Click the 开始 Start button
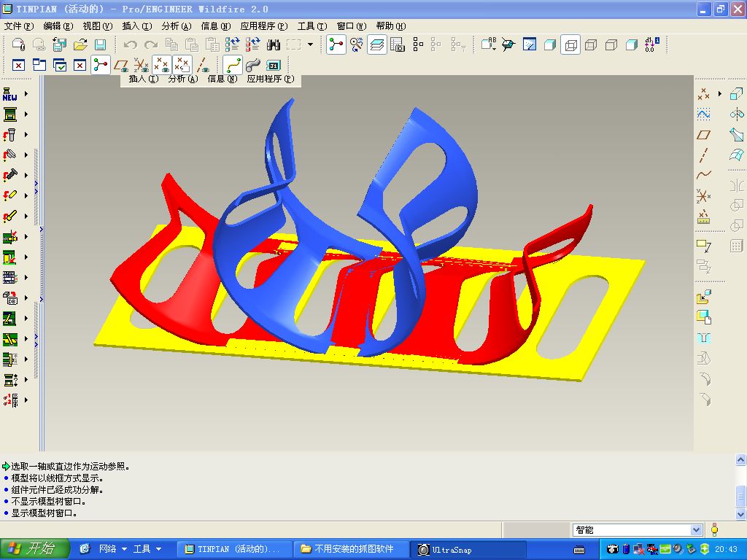 34,549
